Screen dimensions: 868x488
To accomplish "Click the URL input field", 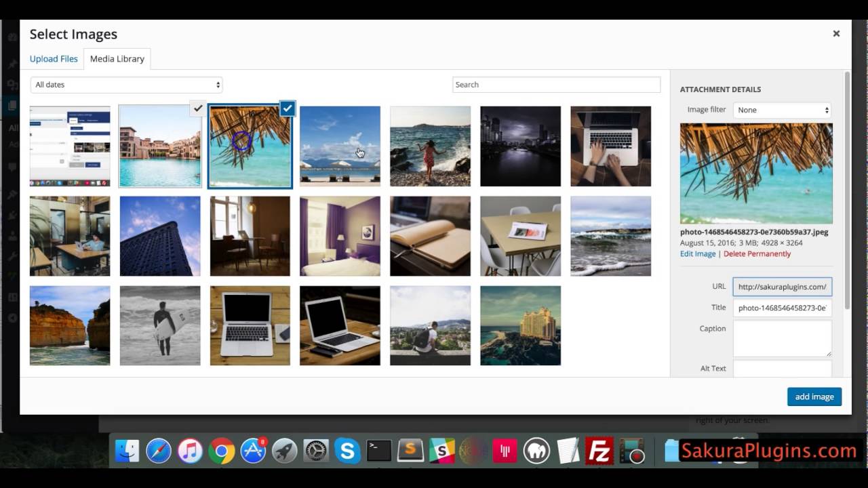I will tap(782, 287).
